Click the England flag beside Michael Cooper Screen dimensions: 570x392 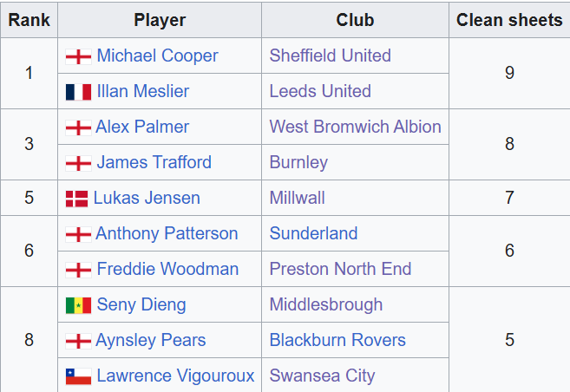pos(78,56)
